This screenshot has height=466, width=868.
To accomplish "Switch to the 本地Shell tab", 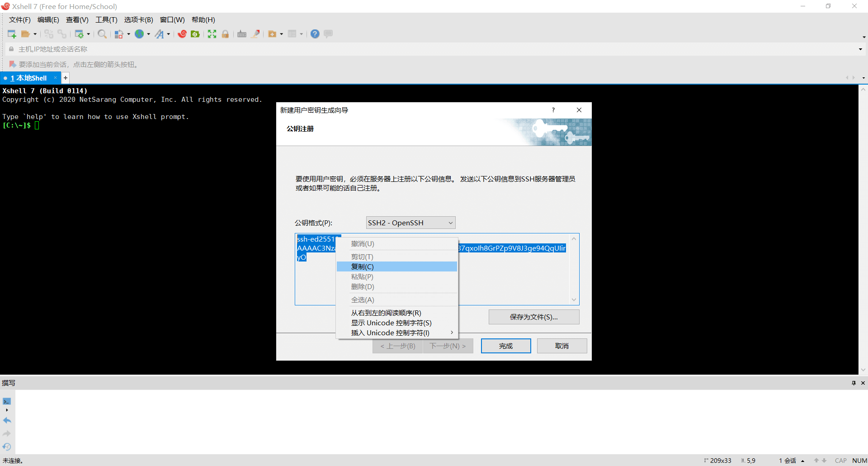I will pos(28,78).
